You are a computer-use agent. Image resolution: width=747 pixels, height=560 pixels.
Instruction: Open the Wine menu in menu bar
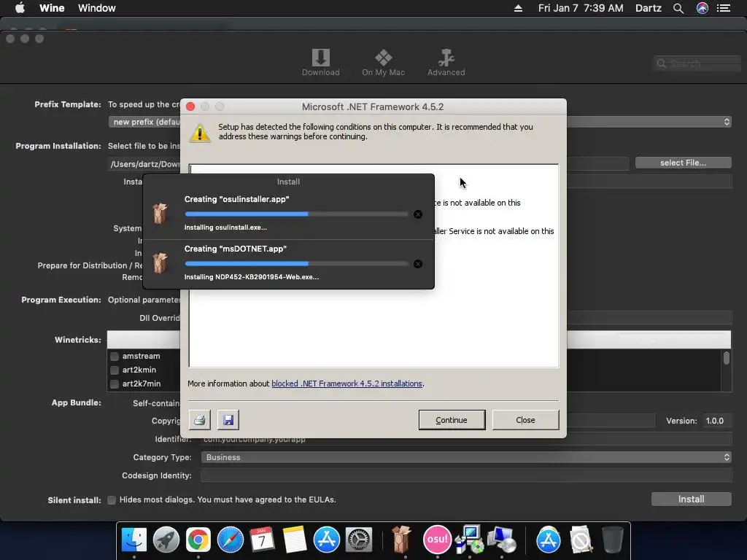click(52, 8)
